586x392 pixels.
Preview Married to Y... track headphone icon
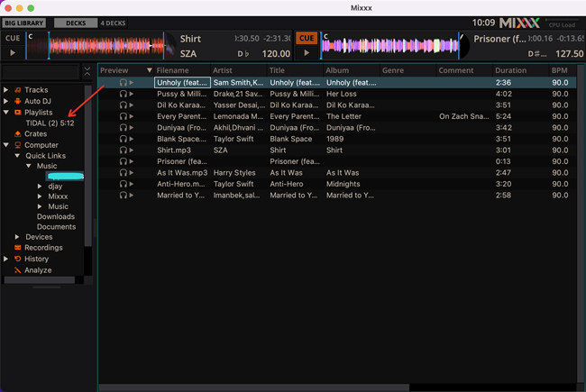(123, 195)
